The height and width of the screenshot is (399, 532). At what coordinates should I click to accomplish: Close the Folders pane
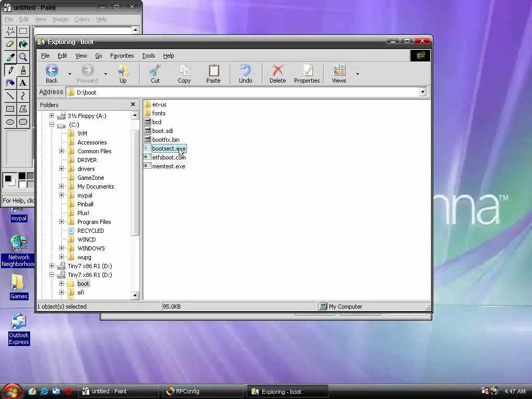133,104
